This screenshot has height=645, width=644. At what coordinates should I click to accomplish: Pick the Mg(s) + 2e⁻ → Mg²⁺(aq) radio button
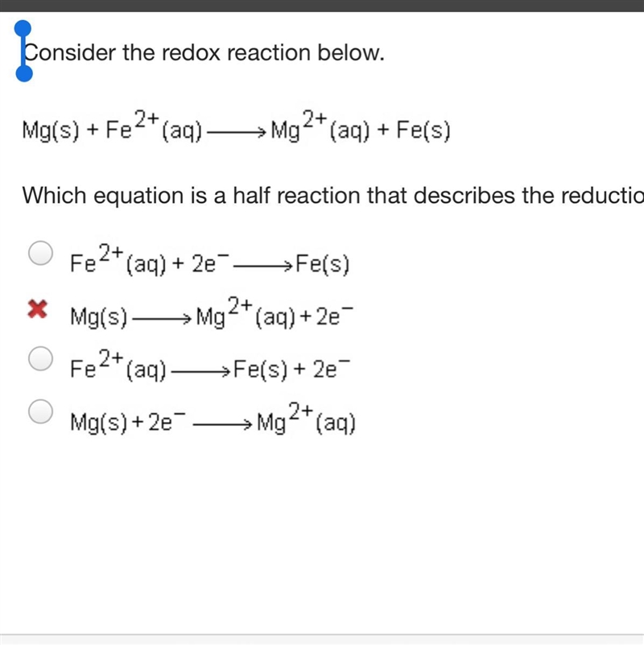41,411
